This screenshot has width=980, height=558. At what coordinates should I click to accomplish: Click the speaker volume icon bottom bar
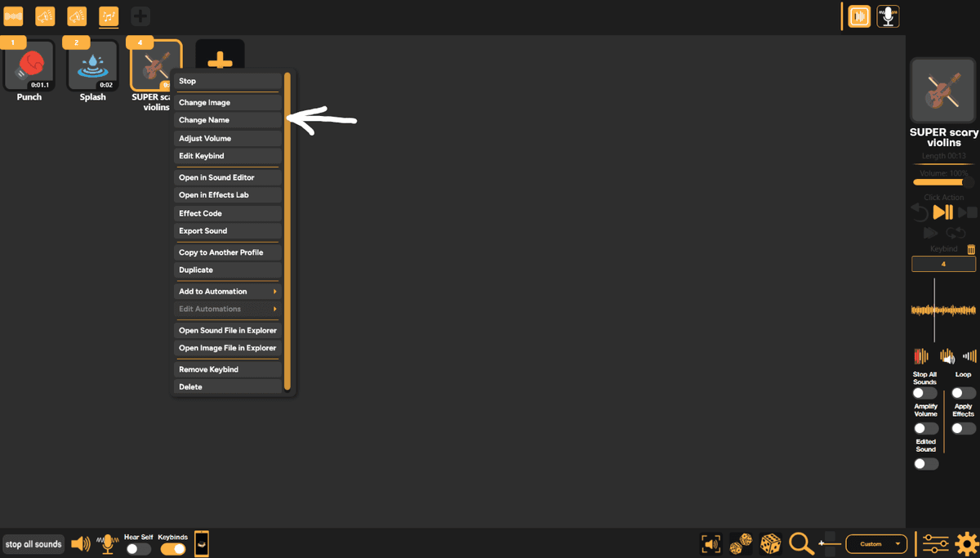coord(80,544)
